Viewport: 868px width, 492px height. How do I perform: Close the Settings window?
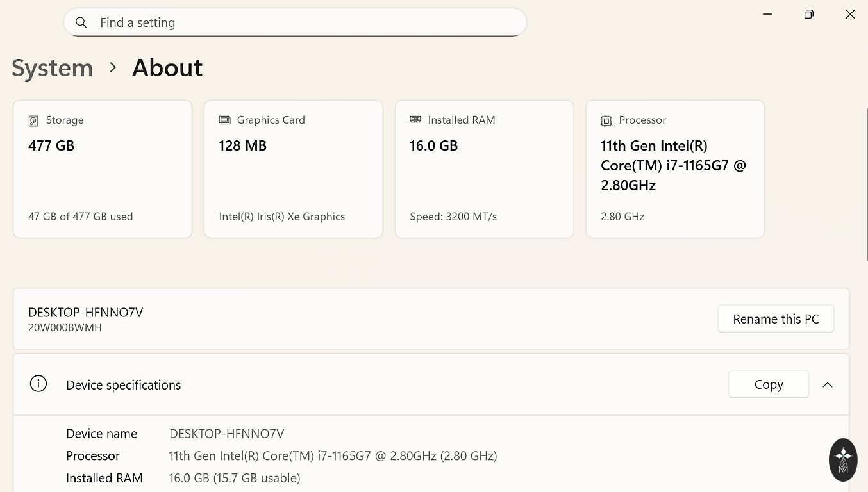pos(850,14)
